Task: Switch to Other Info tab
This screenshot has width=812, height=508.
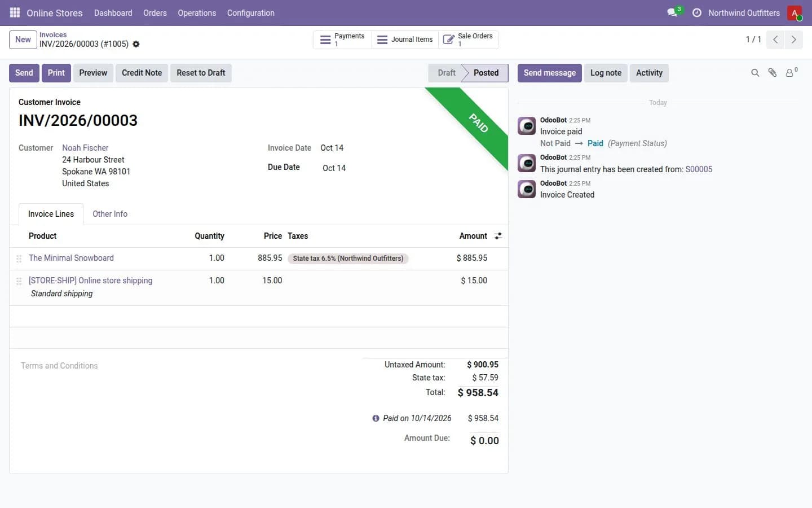Action: 110,214
